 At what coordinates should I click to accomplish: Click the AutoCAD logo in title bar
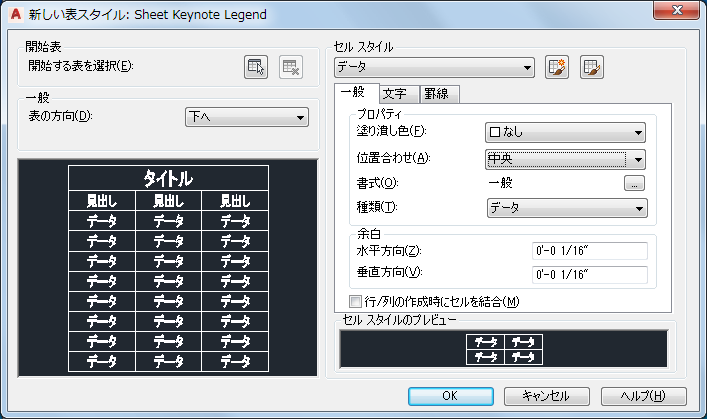16,14
